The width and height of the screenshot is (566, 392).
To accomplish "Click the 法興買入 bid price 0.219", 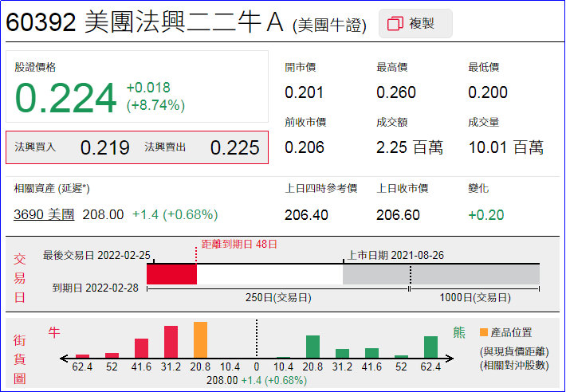I will (x=104, y=147).
